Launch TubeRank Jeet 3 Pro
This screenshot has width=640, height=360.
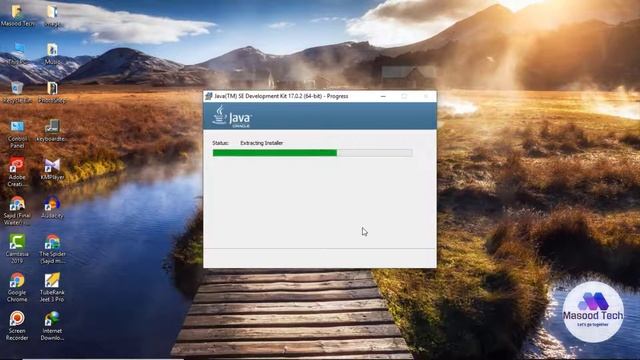pos(52,287)
